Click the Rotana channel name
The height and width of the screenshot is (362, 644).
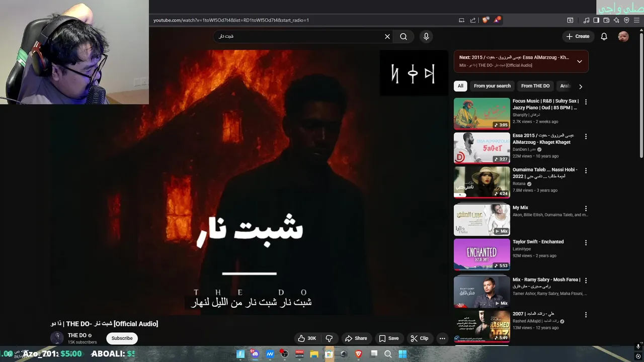[519, 184]
